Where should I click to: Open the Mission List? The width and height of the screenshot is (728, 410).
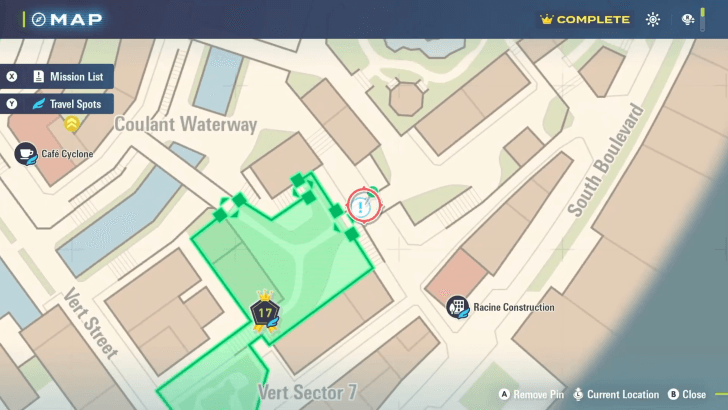57,77
